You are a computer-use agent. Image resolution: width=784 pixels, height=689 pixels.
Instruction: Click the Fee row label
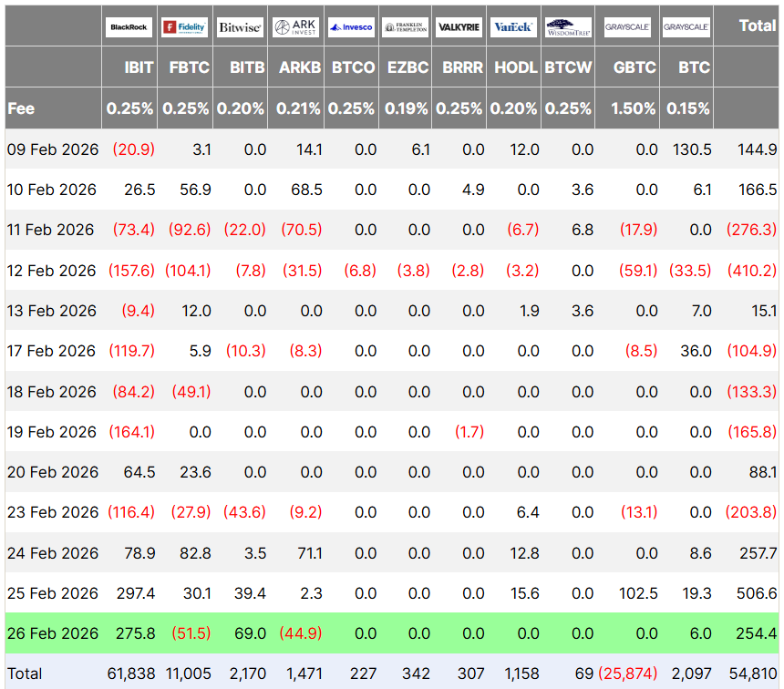21,108
